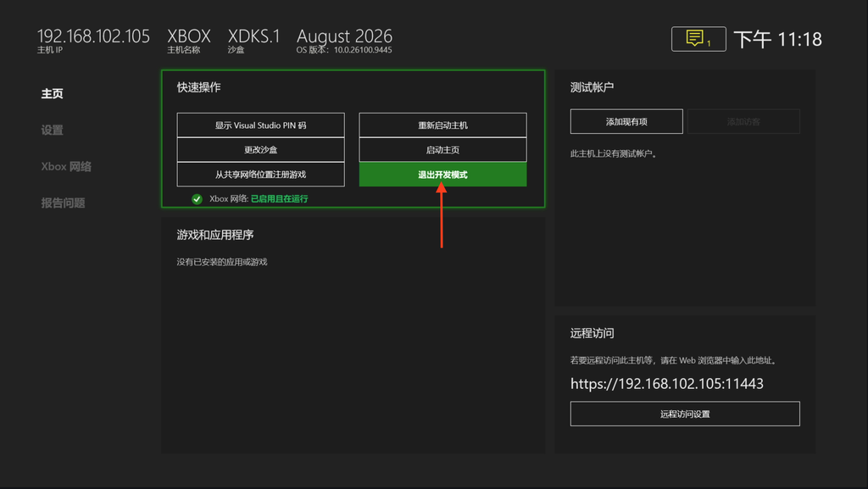Click the 启动主页 button
The image size is (868, 489).
(x=442, y=150)
